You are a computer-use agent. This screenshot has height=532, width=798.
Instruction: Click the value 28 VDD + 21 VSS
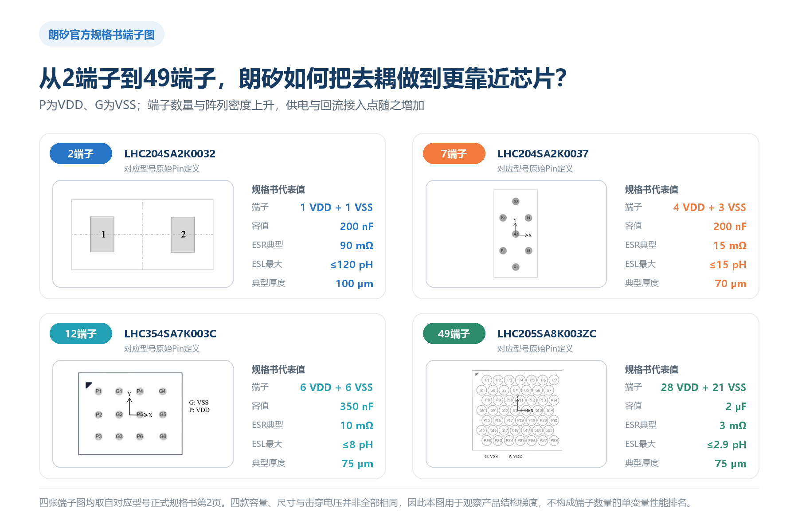pos(704,387)
